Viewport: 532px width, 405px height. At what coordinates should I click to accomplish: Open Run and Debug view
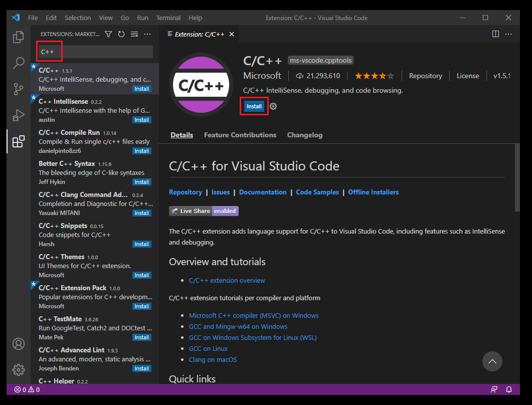[19, 115]
